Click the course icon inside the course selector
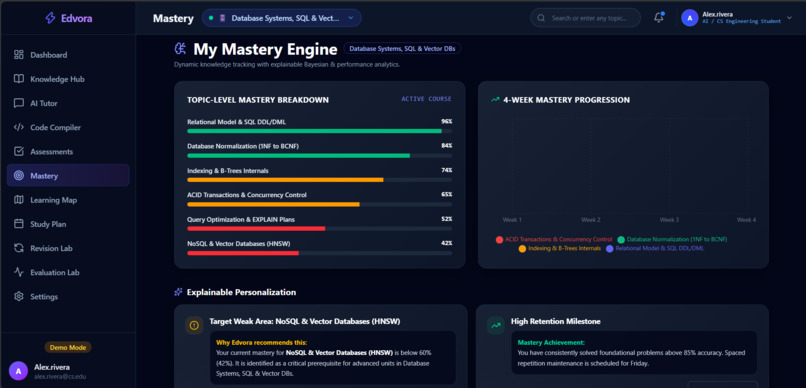The image size is (806, 388). (223, 18)
